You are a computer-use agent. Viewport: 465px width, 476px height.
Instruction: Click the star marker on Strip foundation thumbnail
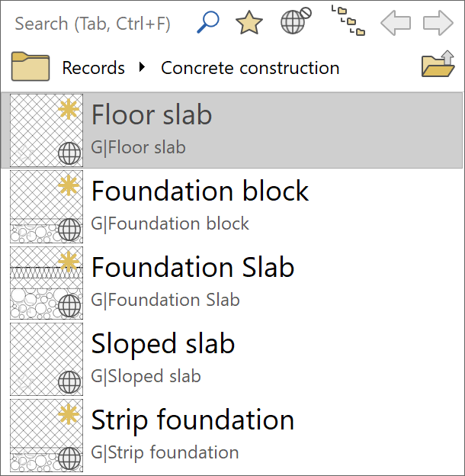point(69,414)
